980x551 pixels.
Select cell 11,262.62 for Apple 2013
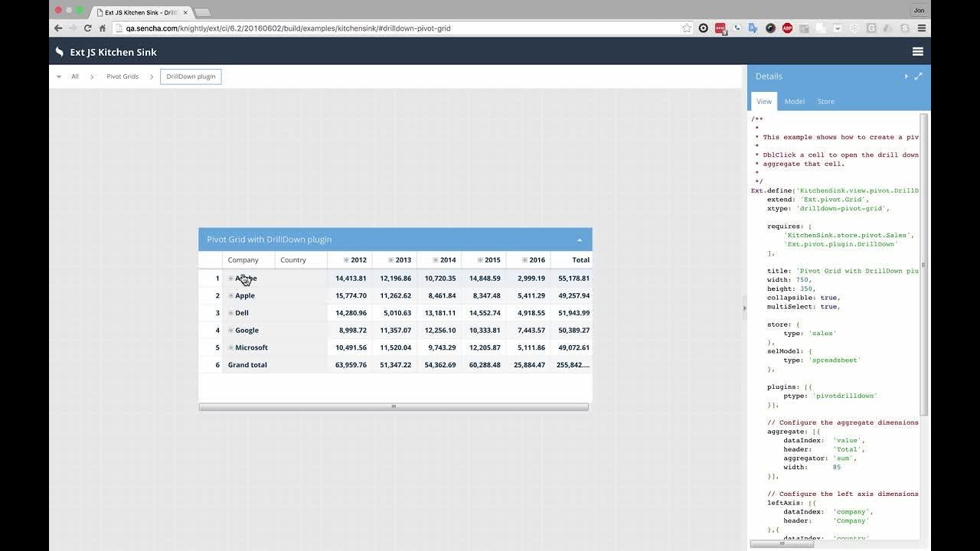[394, 295]
